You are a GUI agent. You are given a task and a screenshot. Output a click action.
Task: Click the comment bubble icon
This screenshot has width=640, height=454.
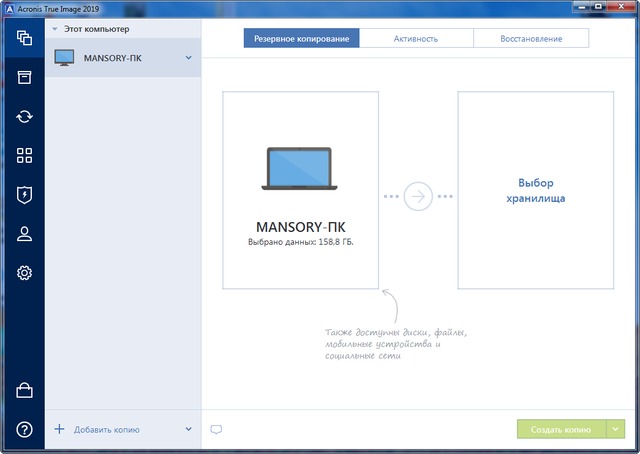[216, 430]
